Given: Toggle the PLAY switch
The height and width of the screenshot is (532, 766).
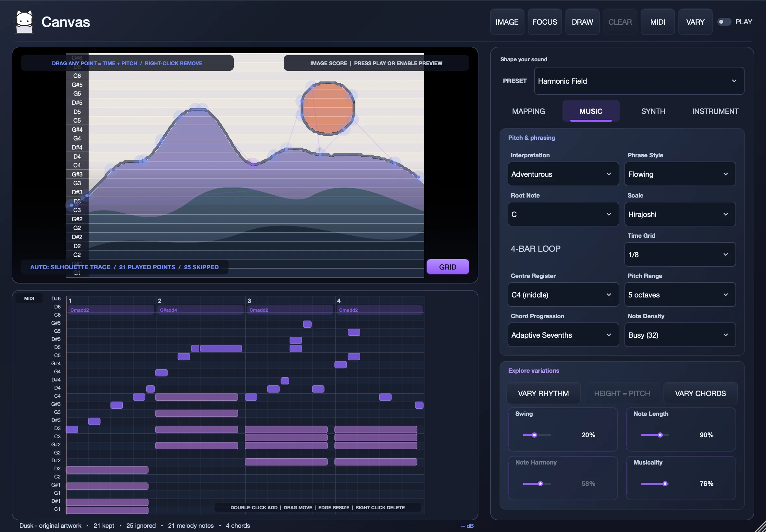Looking at the screenshot, I should [x=724, y=22].
